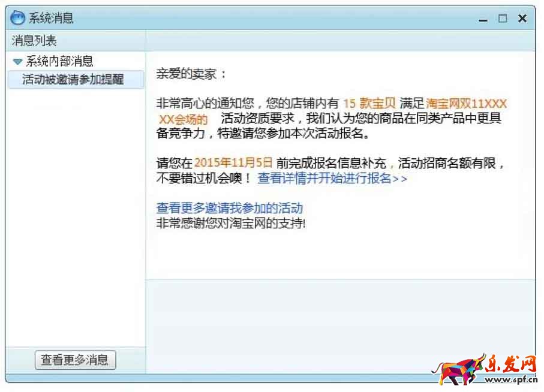Click the 查看更多消息 button

click(75, 360)
